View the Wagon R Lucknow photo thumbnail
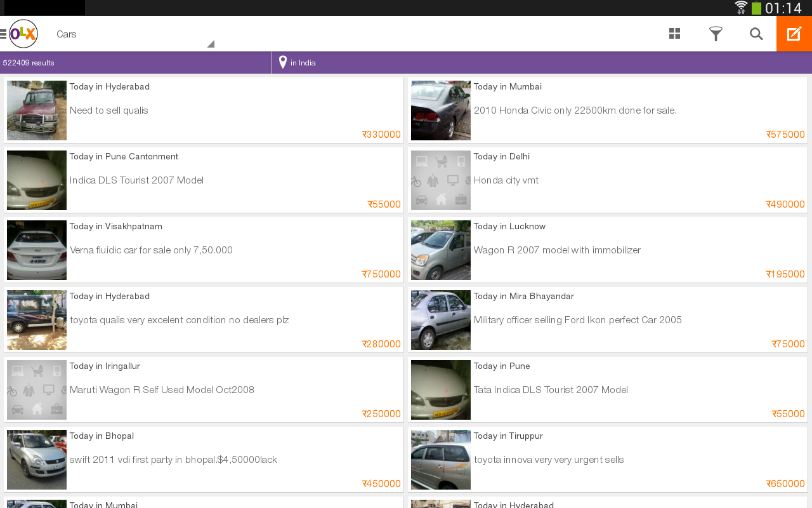This screenshot has width=812, height=508. coord(441,250)
